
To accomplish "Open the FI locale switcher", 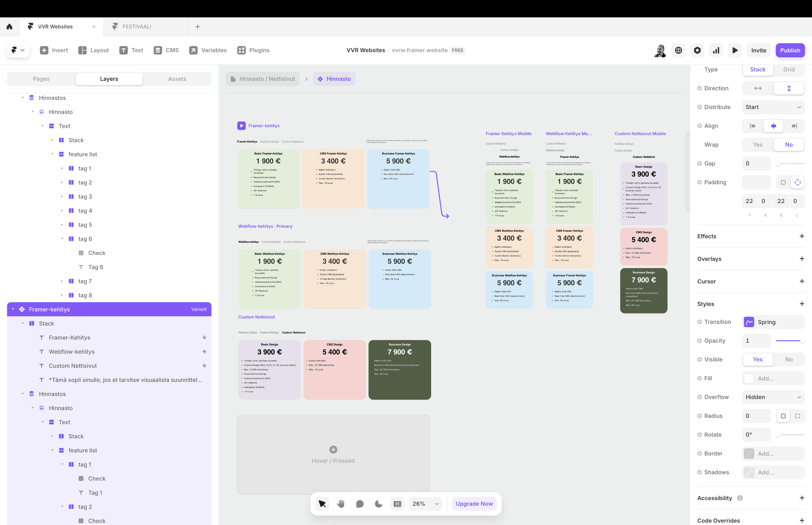I will point(397,504).
